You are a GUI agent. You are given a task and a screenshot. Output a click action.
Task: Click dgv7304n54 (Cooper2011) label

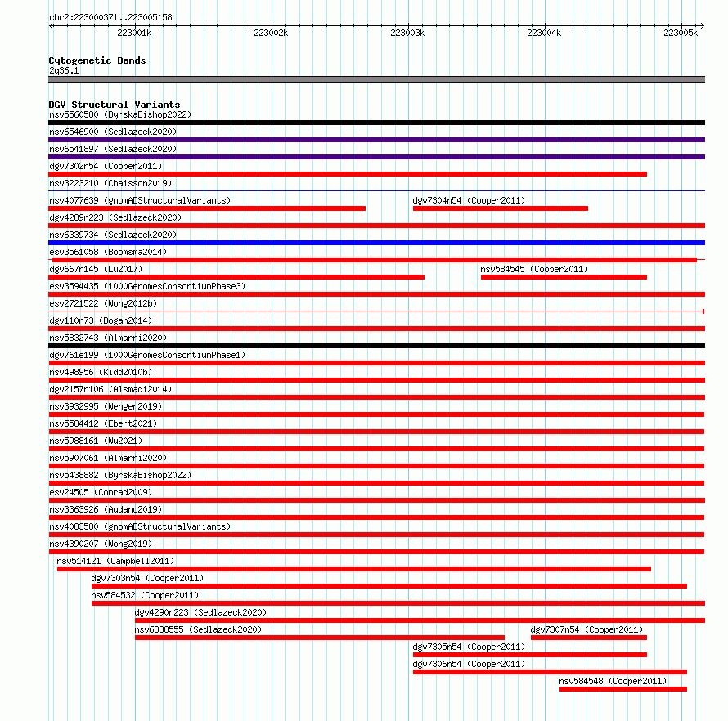click(469, 200)
